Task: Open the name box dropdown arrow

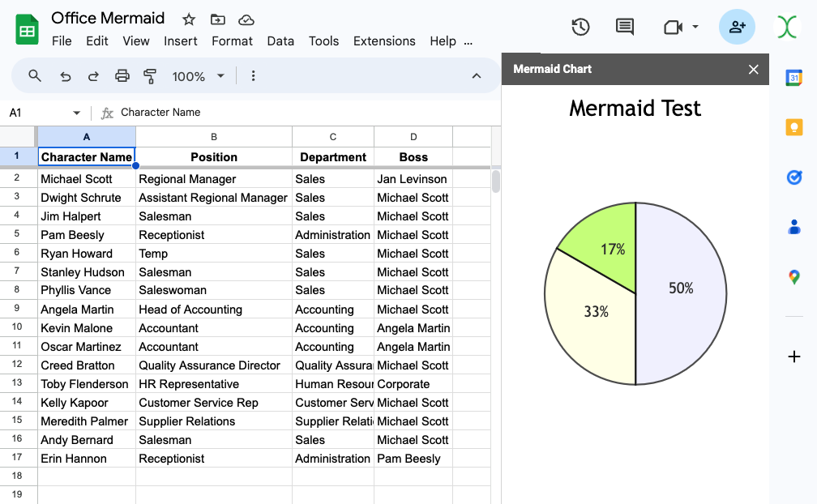Action: coord(77,113)
